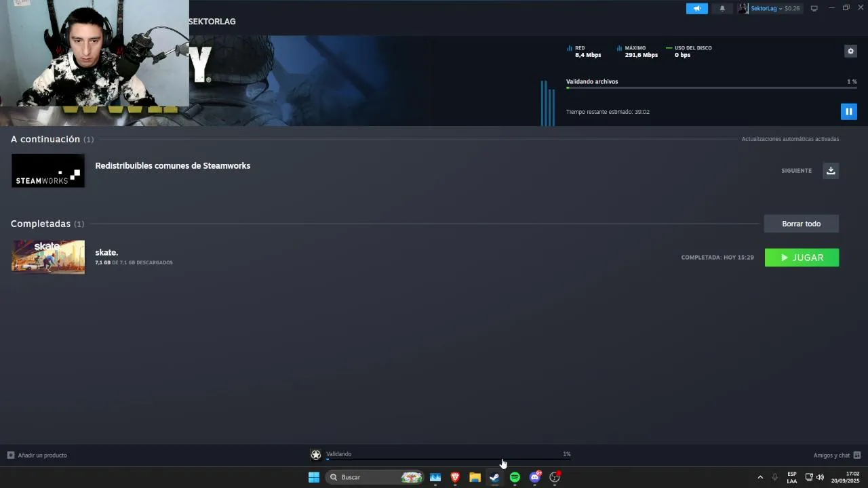Click Tiempo restante estimado text

[x=608, y=112]
